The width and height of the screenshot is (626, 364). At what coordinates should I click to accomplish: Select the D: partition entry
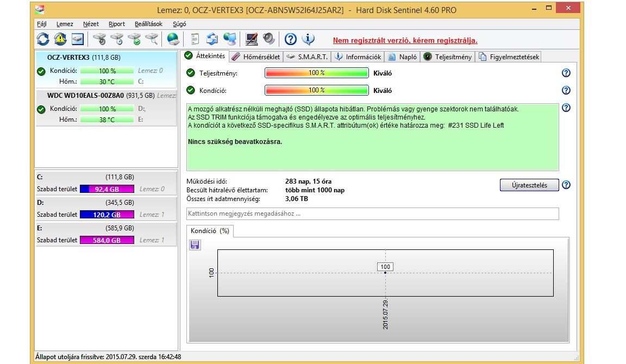point(106,208)
